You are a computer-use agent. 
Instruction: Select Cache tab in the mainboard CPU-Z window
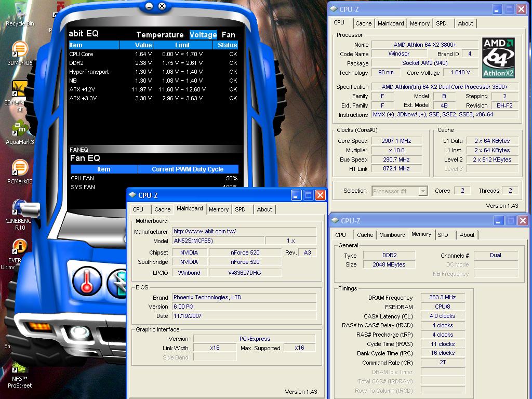click(162, 209)
